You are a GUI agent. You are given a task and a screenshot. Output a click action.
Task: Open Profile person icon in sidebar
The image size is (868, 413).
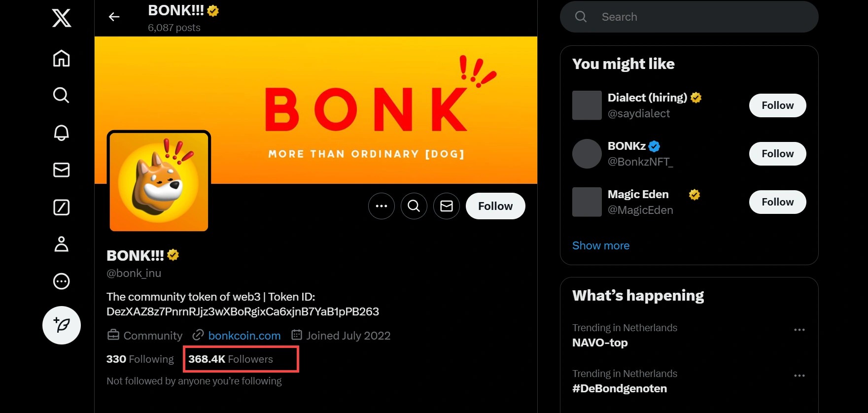point(61,244)
